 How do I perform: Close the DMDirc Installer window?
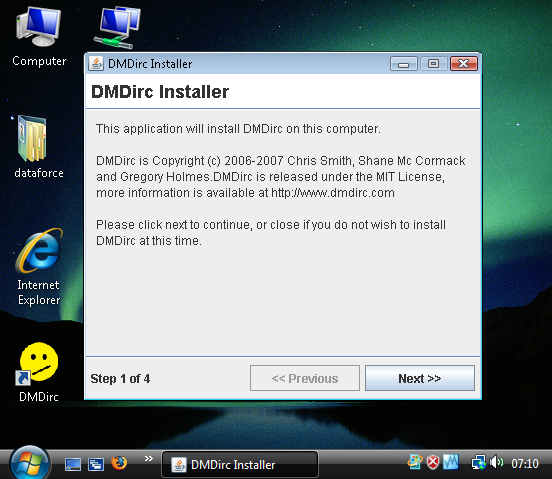[x=464, y=64]
